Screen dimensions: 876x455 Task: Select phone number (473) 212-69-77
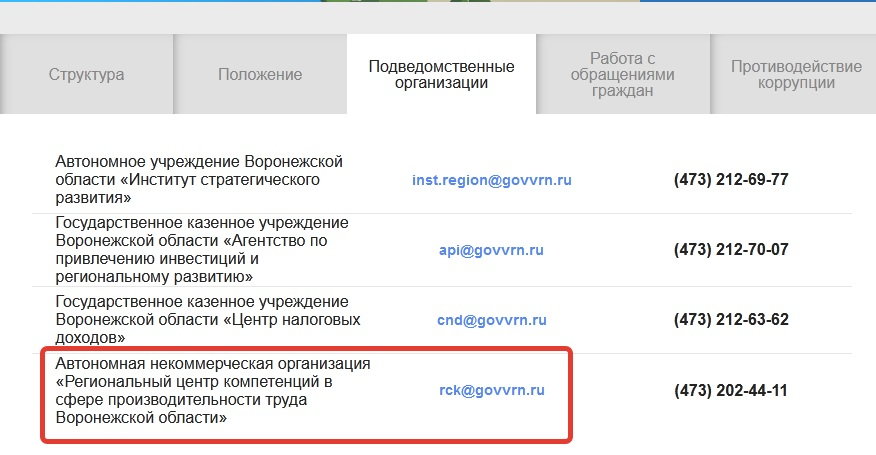pos(731,179)
